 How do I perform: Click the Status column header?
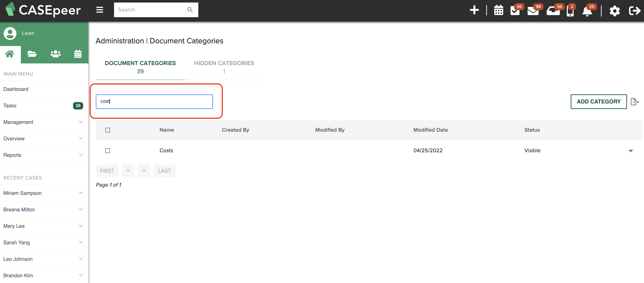point(532,130)
